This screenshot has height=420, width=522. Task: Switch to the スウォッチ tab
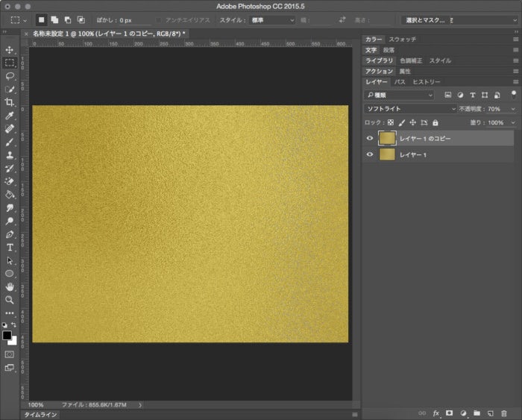[403, 39]
